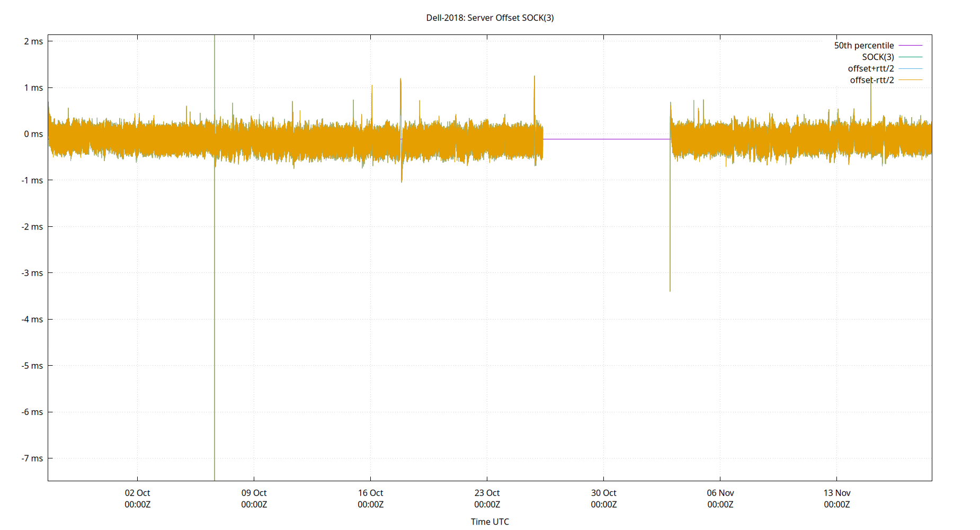
Task: Click the purple flat line in the data gap
Action: click(x=607, y=140)
